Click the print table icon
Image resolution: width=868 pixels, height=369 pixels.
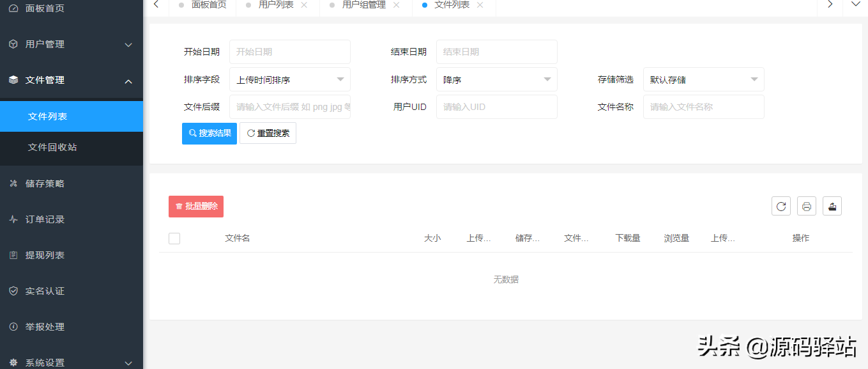coord(806,206)
